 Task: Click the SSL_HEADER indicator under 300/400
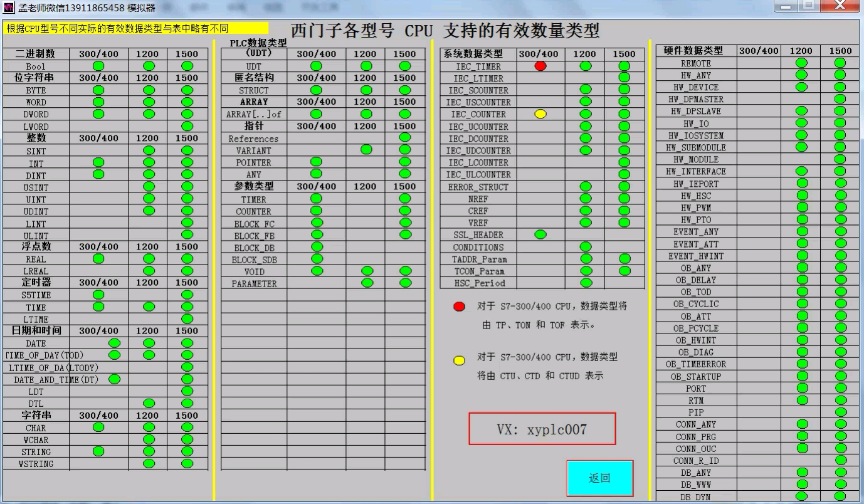tap(539, 235)
